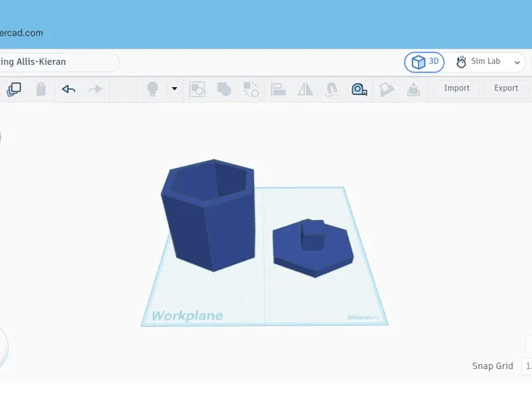Edit the design name field

click(x=57, y=62)
